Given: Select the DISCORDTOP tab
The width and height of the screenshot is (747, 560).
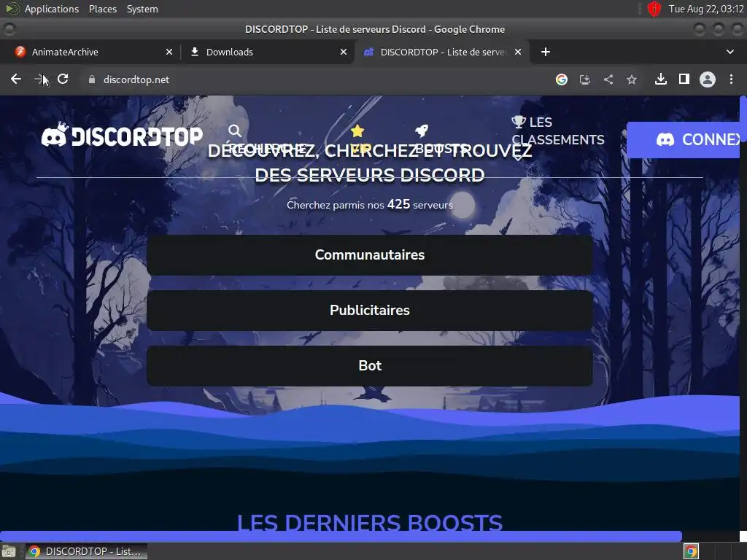Looking at the screenshot, I should click(443, 52).
